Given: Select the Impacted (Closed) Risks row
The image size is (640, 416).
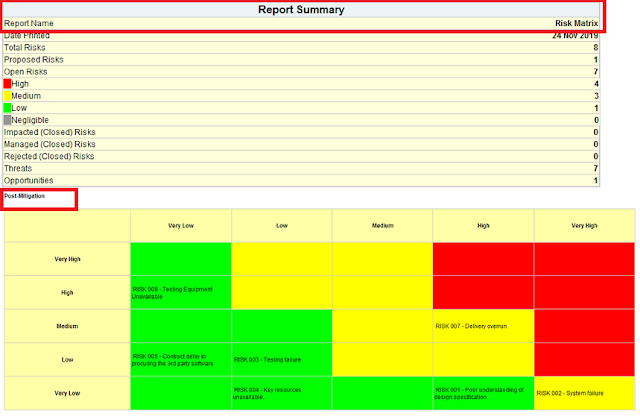Looking at the screenshot, I should click(x=301, y=132).
